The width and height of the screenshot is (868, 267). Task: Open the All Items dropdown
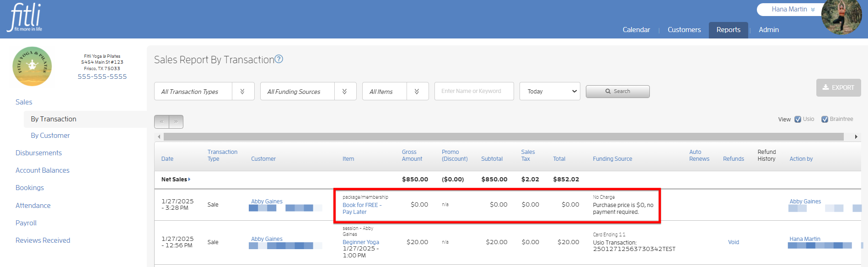click(x=395, y=91)
